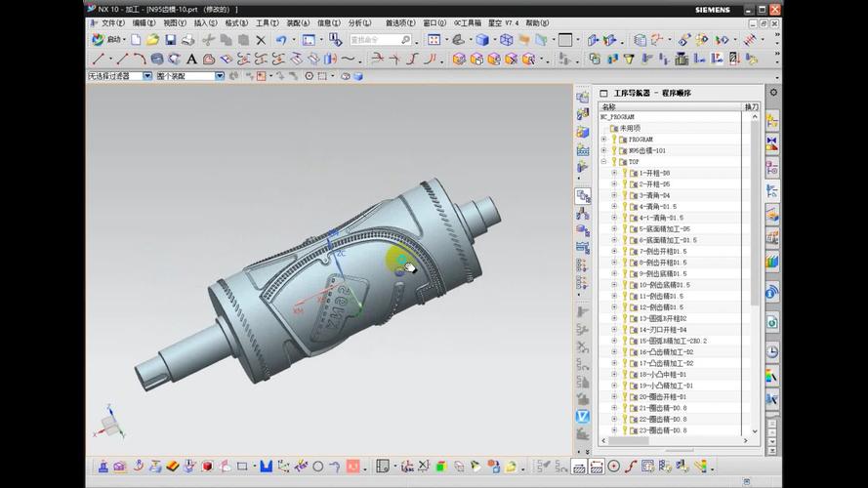Open the 无选择过滤器 selection filter dropdown
The image size is (868, 488).
[x=148, y=75]
